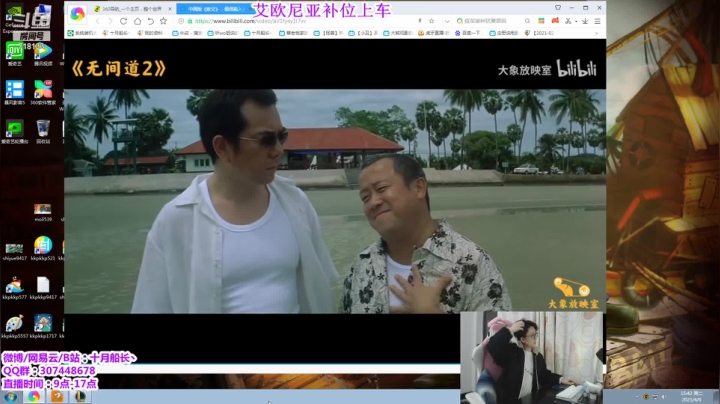720x404 pixels.
Task: Click the taskbar clock
Action: [691, 397]
